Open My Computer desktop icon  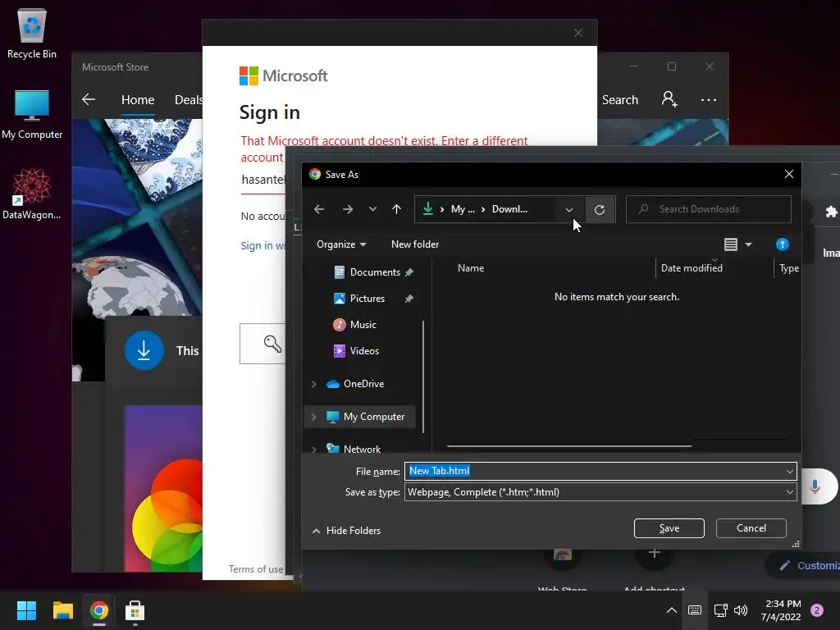point(32,114)
